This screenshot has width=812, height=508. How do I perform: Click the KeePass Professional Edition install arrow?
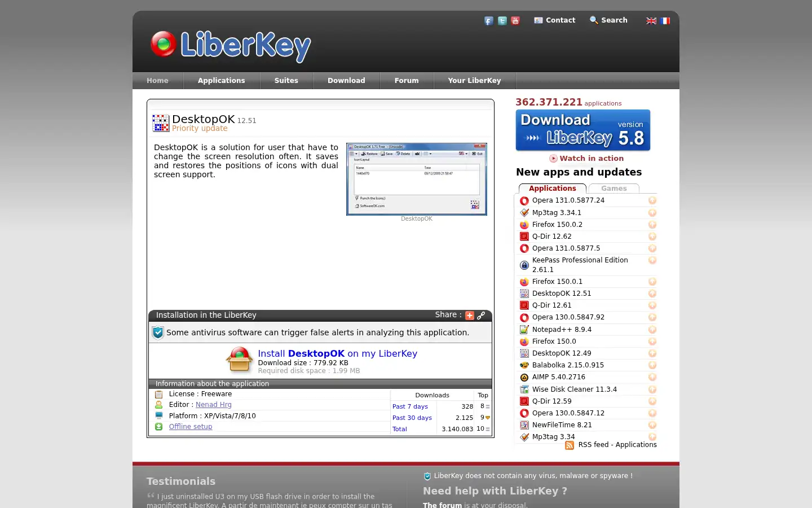652,260
